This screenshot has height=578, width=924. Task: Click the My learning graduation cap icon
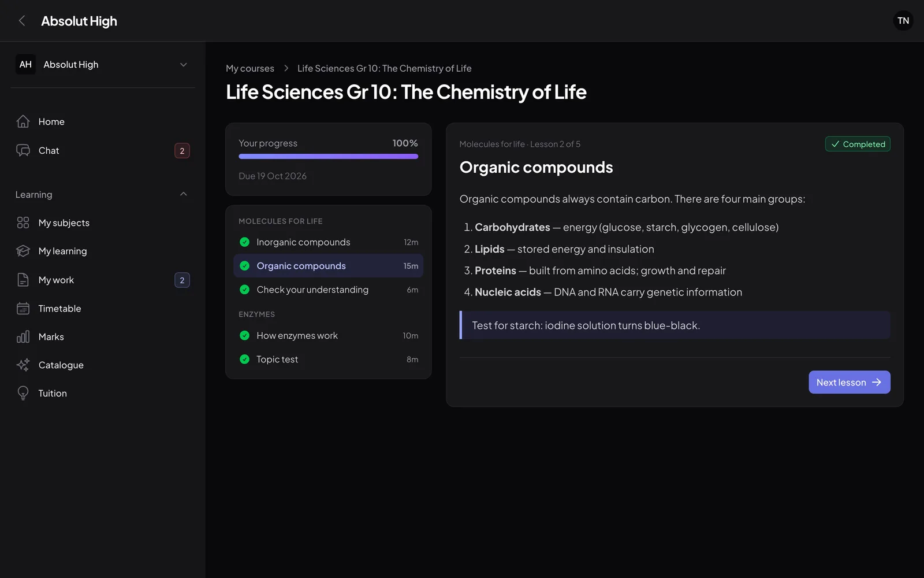point(23,251)
